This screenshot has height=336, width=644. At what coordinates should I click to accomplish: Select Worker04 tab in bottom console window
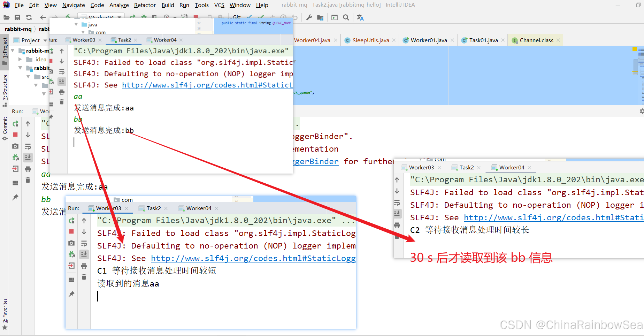tap(199, 208)
